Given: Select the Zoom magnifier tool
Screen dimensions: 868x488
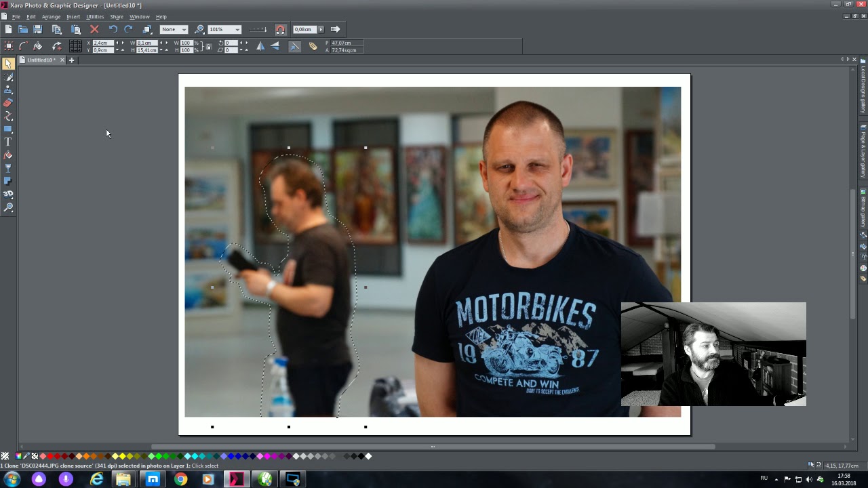Looking at the screenshot, I should coord(8,207).
